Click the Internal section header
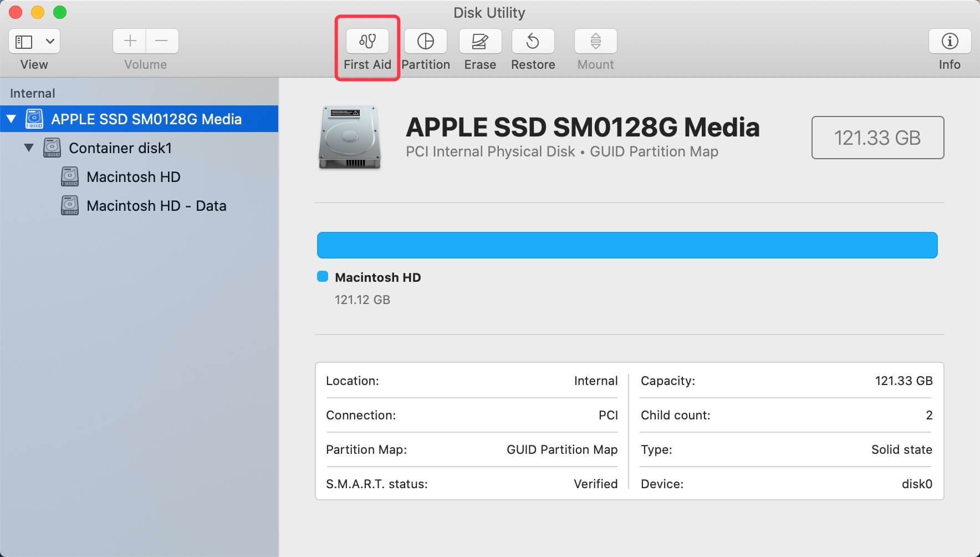This screenshot has width=980, height=557. pyautogui.click(x=32, y=93)
